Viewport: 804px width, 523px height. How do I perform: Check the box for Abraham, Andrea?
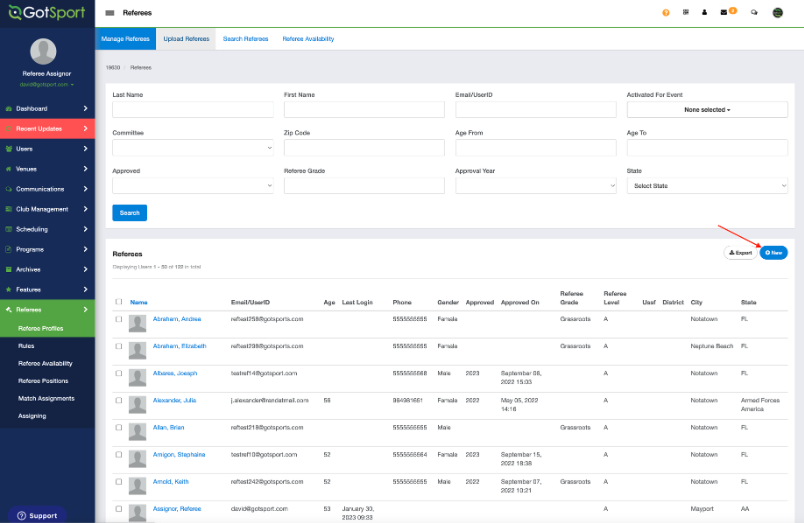(119, 319)
